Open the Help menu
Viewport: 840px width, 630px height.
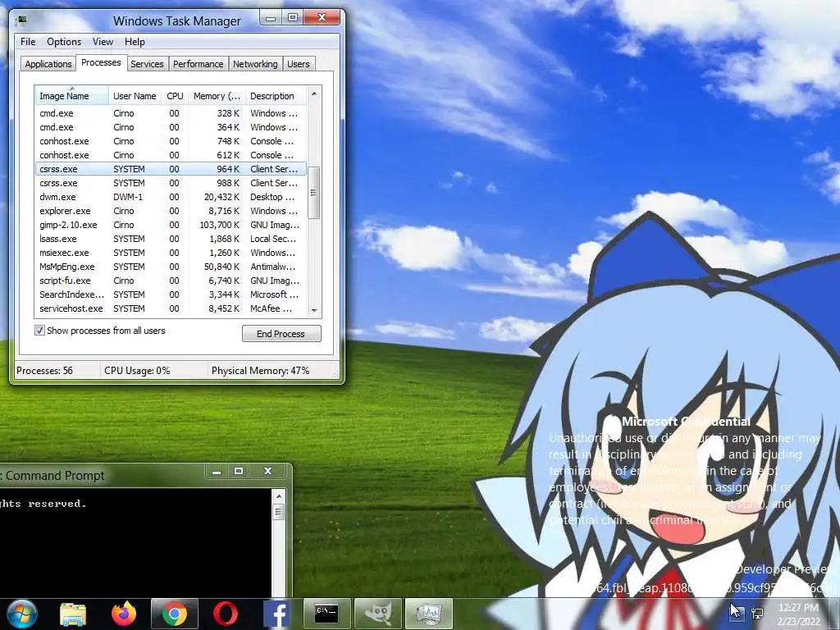coord(135,42)
